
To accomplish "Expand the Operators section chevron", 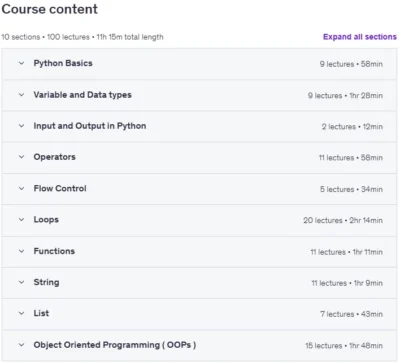I will (x=21, y=157).
